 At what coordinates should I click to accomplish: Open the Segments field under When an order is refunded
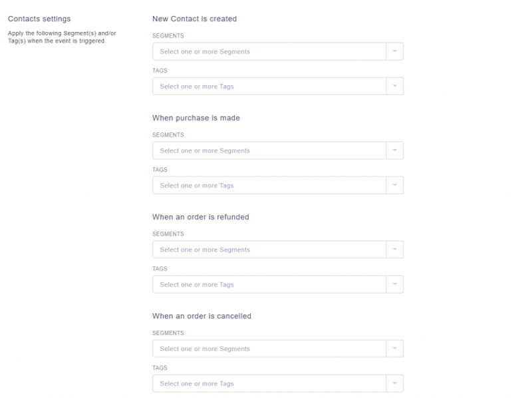tap(278, 250)
